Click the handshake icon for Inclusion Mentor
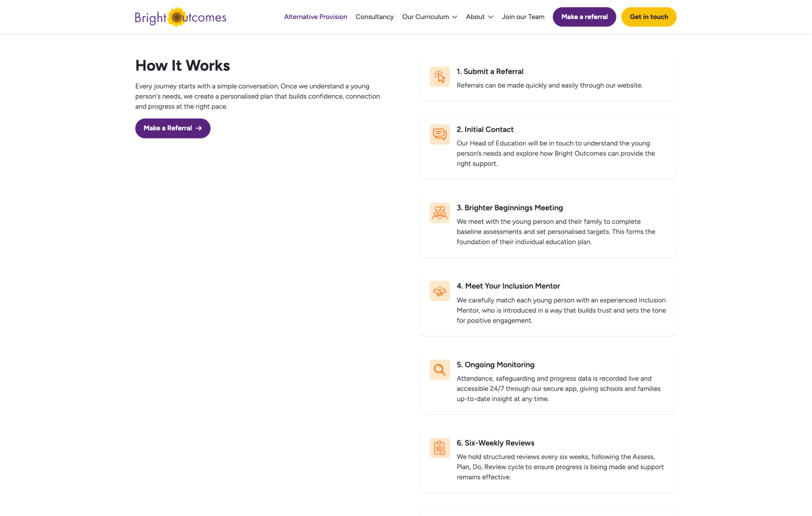 tap(439, 291)
